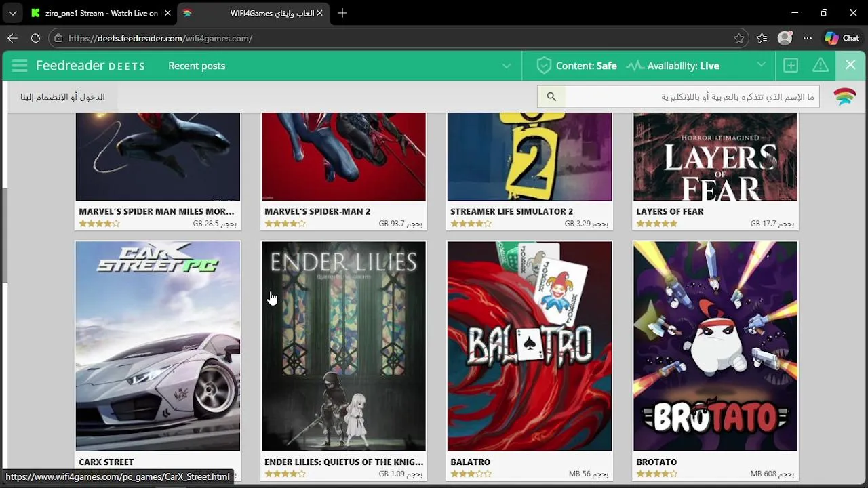Click the search magnifier icon
The height and width of the screenshot is (488, 868).
click(x=551, y=97)
